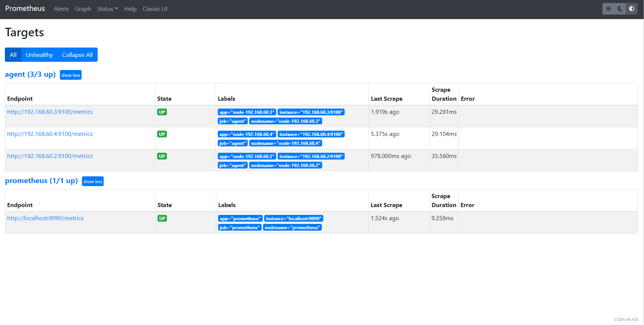Open endpoint http://192.168.60.2:9100/metrics

(x=50, y=156)
